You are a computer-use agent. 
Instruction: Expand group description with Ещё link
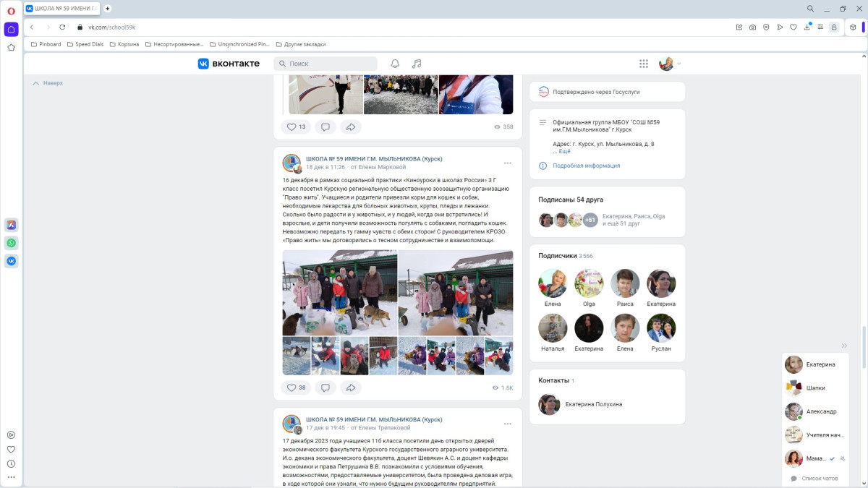tap(564, 151)
